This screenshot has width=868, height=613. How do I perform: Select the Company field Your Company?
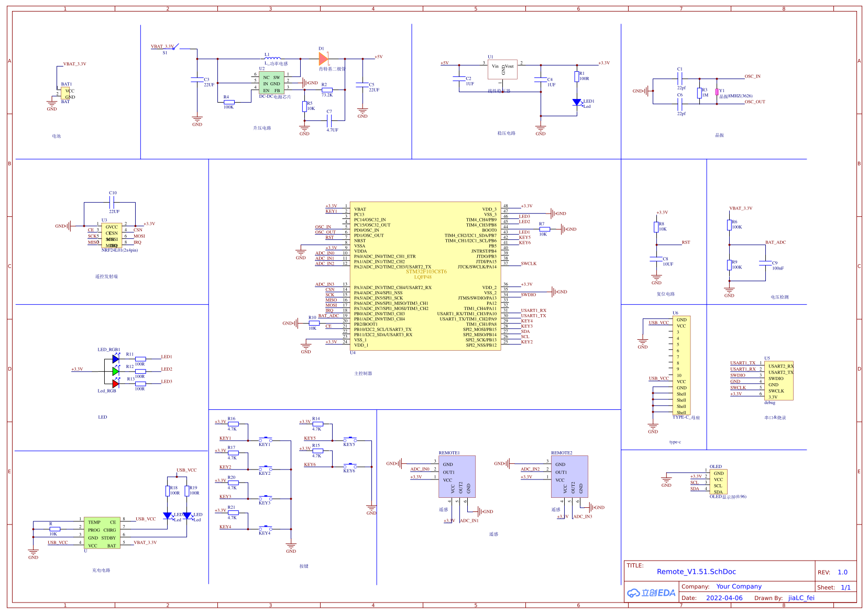(x=739, y=586)
